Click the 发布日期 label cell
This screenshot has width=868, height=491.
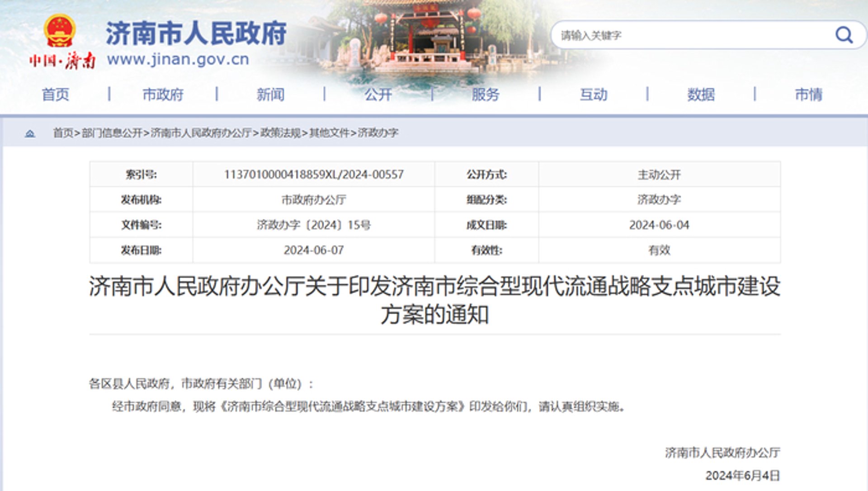pos(141,250)
